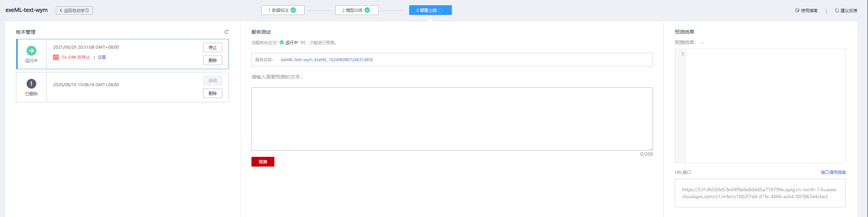
Task: Select the 2021/06/29 20:31:08 version row
Action: coord(122,54)
